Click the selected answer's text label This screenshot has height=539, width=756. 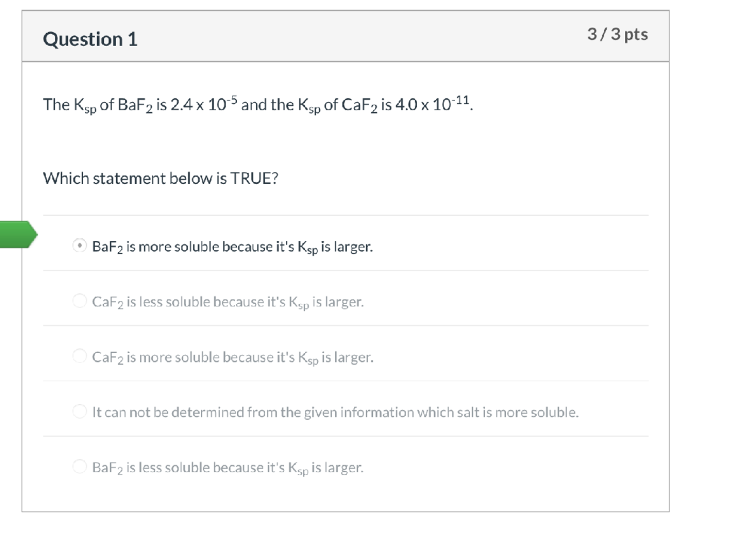[x=232, y=246]
